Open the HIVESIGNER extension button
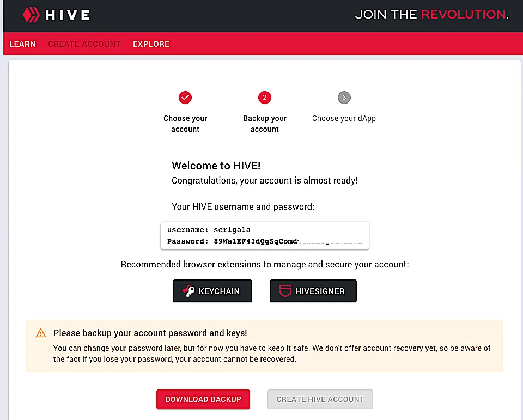 click(313, 291)
